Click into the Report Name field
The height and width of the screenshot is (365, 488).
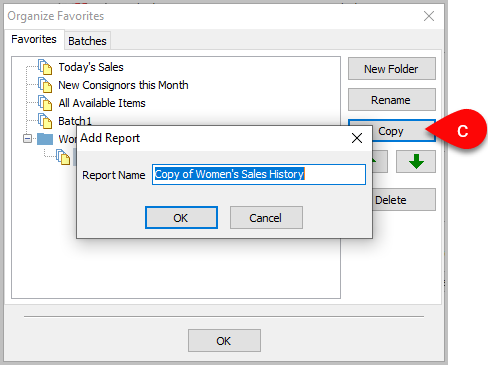tap(259, 174)
